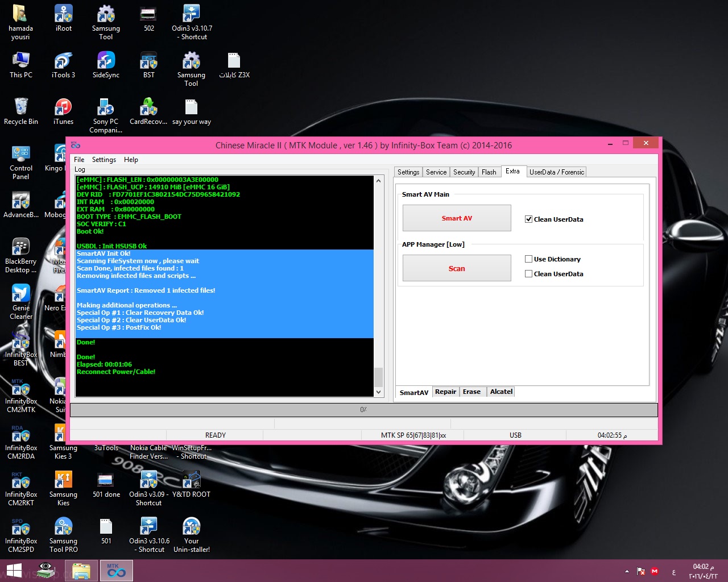728x582 pixels.
Task: Click the USB status bar entry
Action: [x=515, y=435]
